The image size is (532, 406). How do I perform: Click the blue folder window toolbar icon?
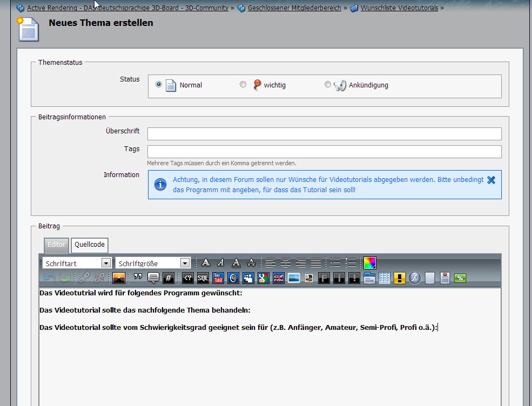point(369,278)
